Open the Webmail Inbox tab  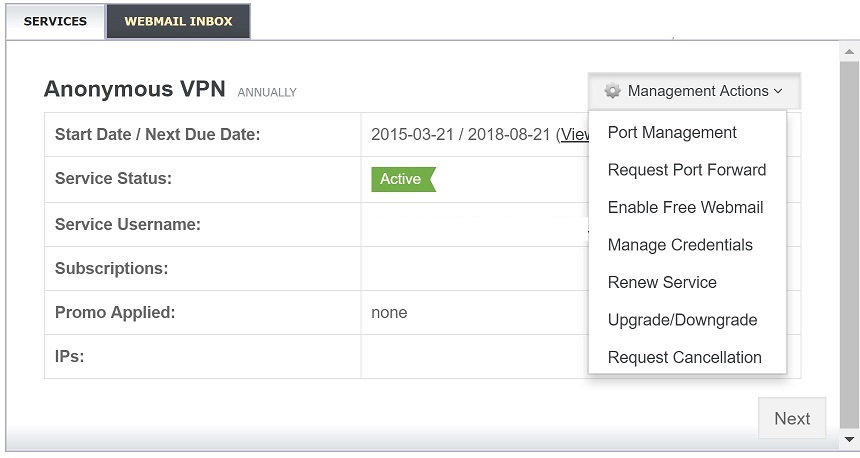tap(178, 21)
